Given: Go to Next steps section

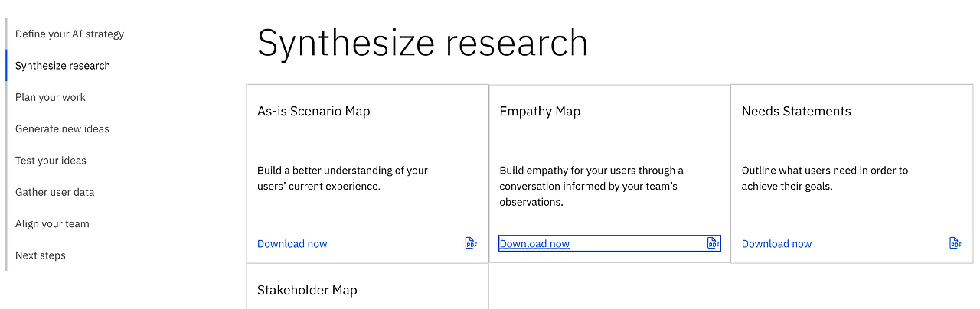Looking at the screenshot, I should tap(41, 255).
